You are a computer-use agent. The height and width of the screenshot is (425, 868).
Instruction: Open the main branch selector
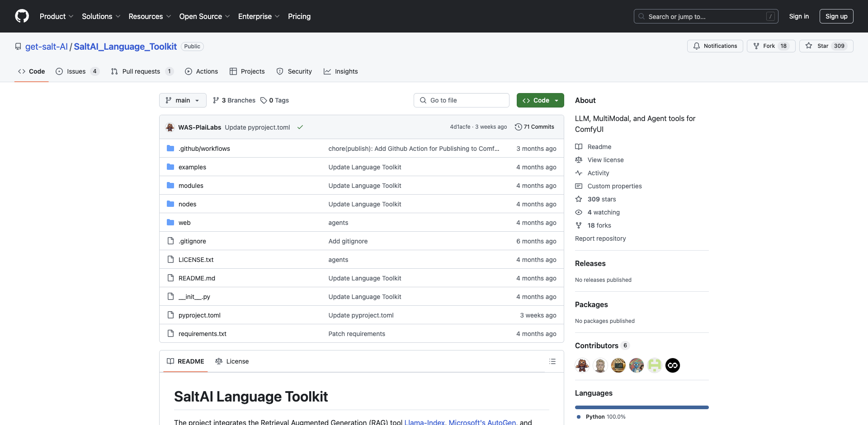tap(183, 100)
